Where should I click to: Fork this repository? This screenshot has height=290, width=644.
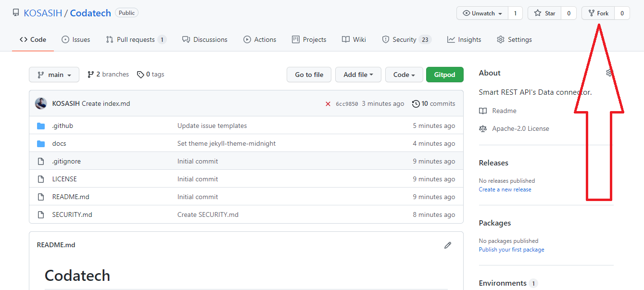(598, 13)
